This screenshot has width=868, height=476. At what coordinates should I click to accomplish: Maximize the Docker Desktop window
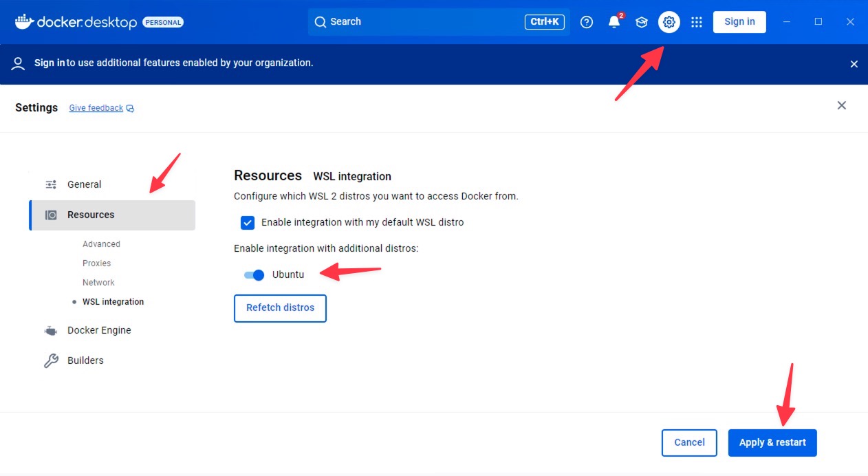point(818,22)
